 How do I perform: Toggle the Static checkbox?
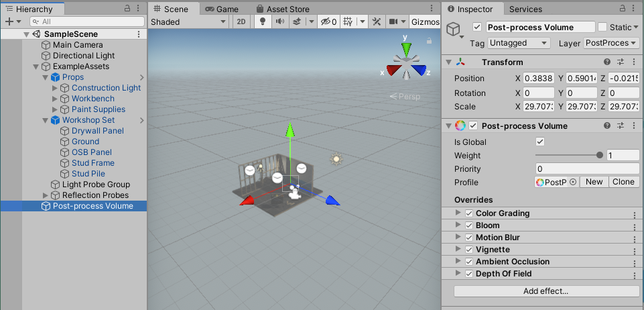tap(602, 28)
